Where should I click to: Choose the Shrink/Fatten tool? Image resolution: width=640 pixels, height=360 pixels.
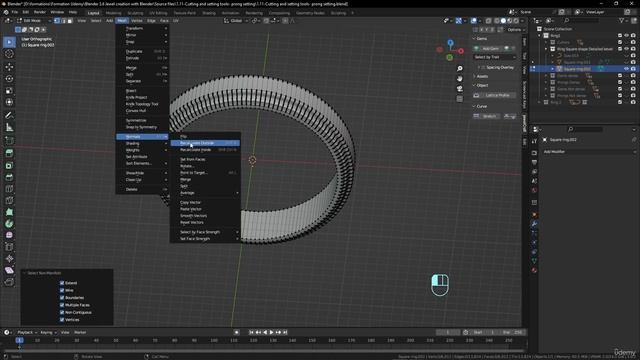pyautogui.click(x=9, y=258)
